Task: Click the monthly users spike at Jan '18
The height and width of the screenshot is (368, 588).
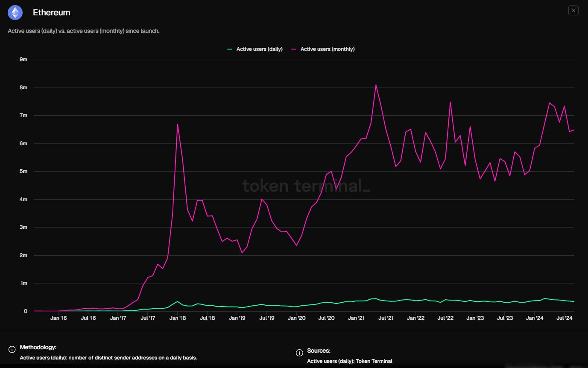Action: pos(177,124)
